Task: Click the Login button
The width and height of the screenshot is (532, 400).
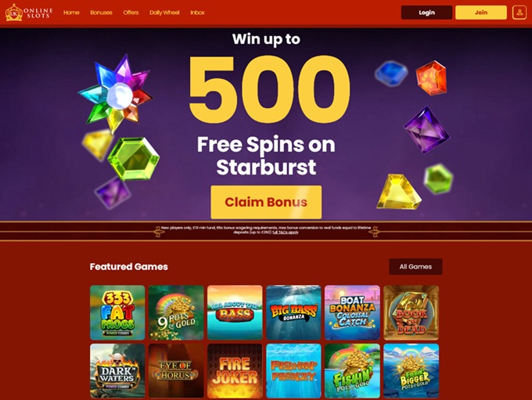Action: (426, 13)
